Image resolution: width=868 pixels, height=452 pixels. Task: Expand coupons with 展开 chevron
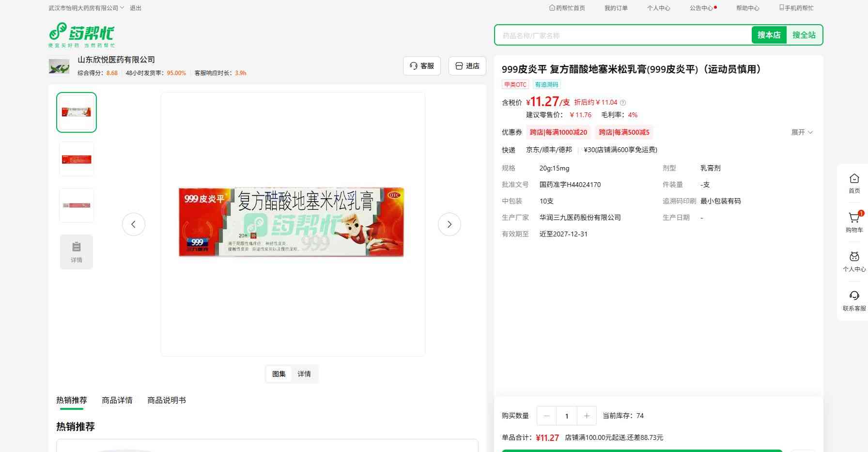[802, 132]
